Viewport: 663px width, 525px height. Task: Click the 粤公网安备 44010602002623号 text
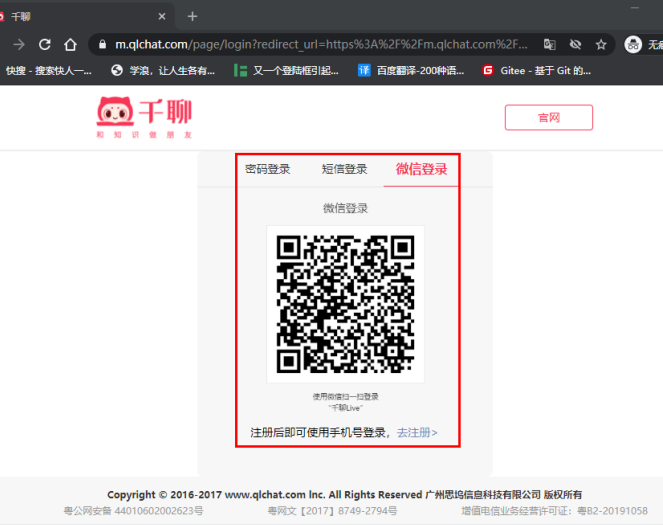(133, 511)
